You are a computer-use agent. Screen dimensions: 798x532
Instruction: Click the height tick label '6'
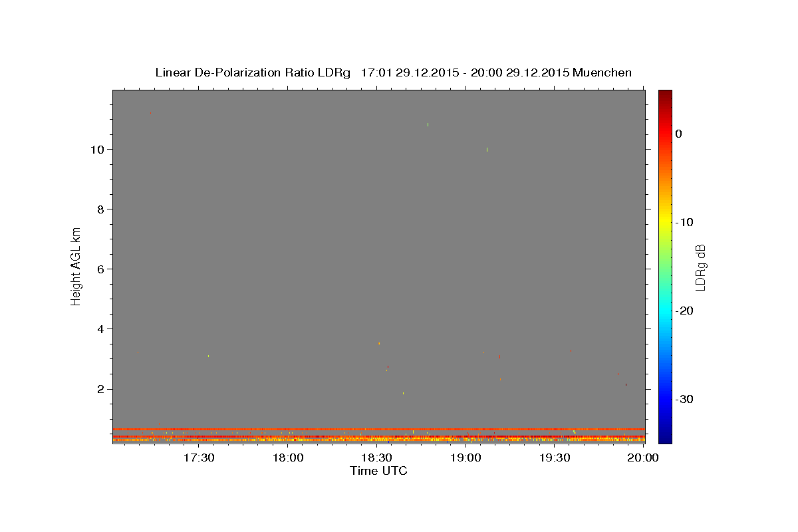(x=101, y=269)
